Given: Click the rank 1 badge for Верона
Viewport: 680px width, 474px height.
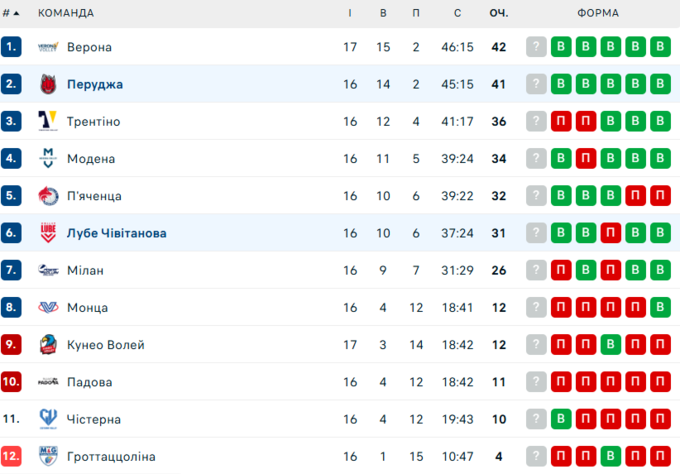Looking at the screenshot, I should (x=12, y=47).
